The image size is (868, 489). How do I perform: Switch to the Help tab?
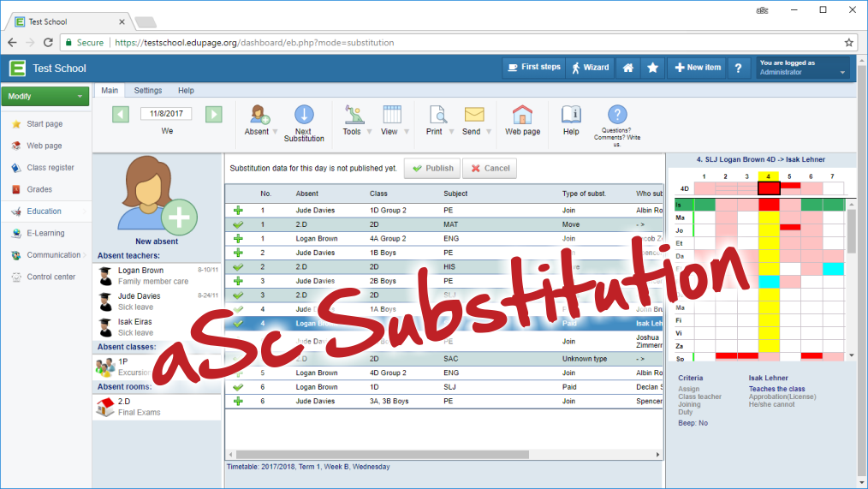click(186, 90)
